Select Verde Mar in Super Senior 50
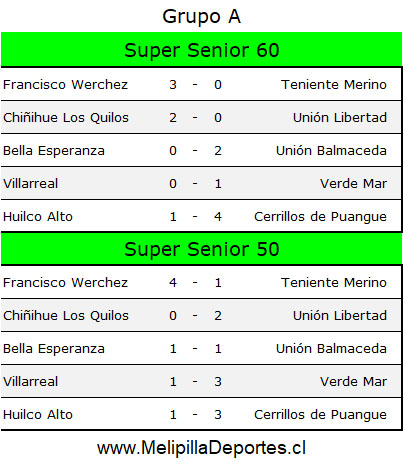The image size is (403, 464). point(353,382)
